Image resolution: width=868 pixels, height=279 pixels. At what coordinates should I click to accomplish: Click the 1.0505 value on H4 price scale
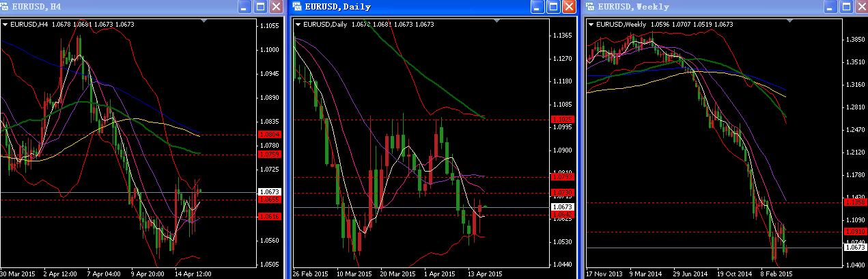click(270, 264)
